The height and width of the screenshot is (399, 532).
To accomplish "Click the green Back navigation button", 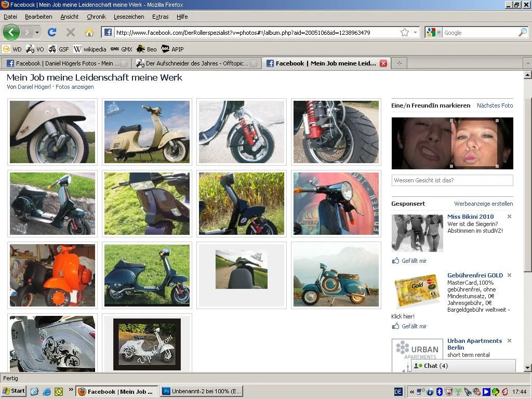I will click(11, 32).
